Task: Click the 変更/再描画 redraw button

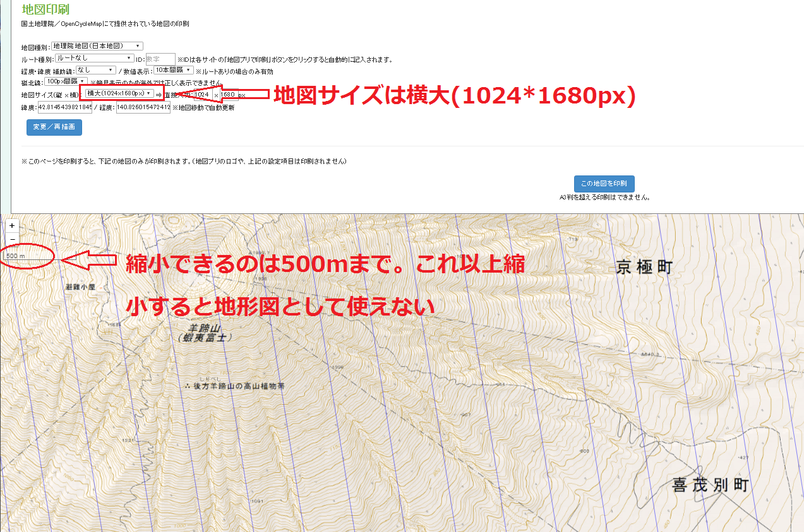Action: (54, 127)
